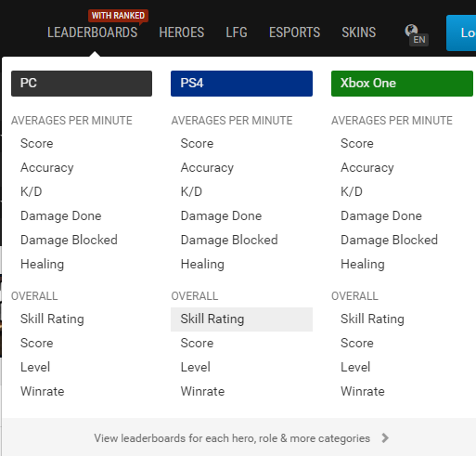476x456 pixels.
Task: Open the Skins navigation item
Action: tap(359, 33)
